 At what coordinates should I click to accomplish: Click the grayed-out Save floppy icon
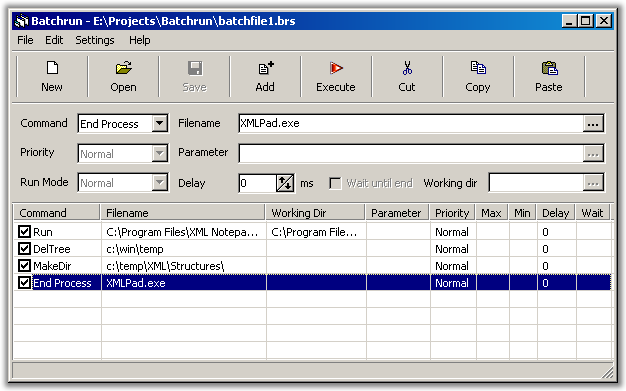coord(195,68)
